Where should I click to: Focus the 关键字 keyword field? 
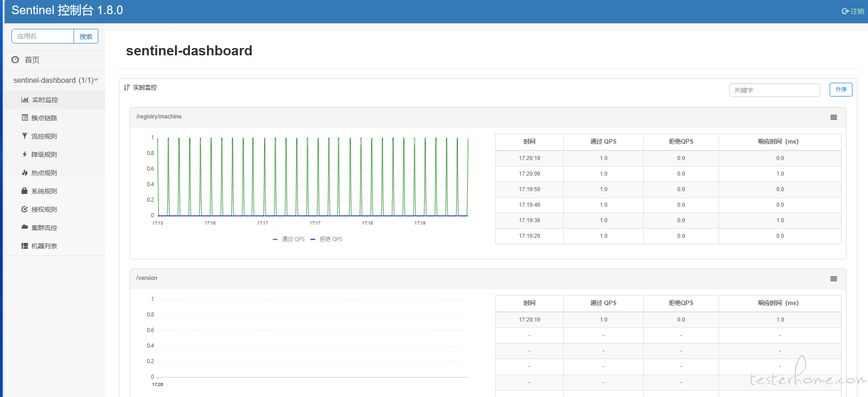pos(775,90)
